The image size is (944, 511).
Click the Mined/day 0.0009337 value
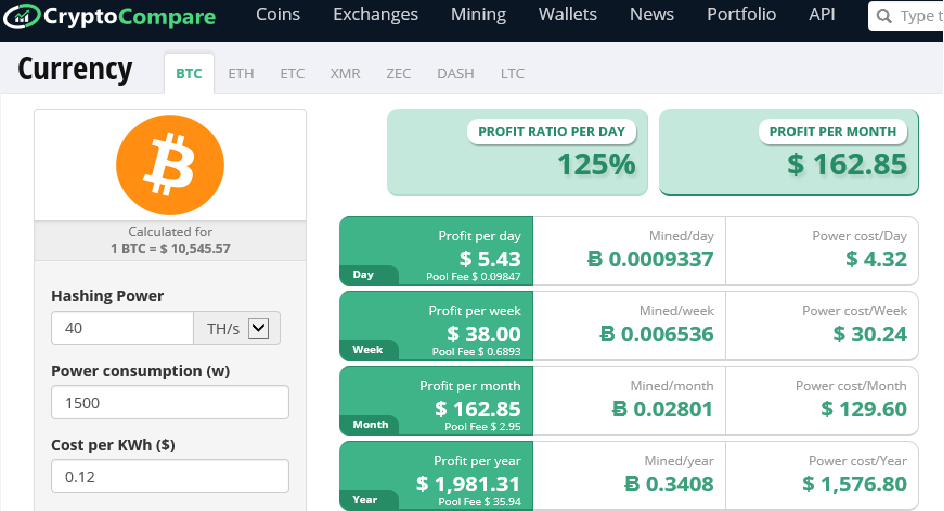click(x=650, y=259)
